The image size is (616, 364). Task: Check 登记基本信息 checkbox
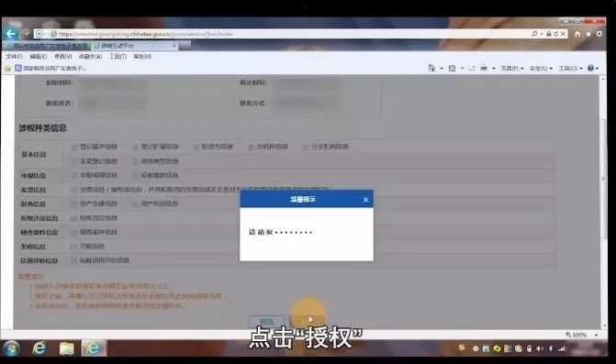(74, 147)
